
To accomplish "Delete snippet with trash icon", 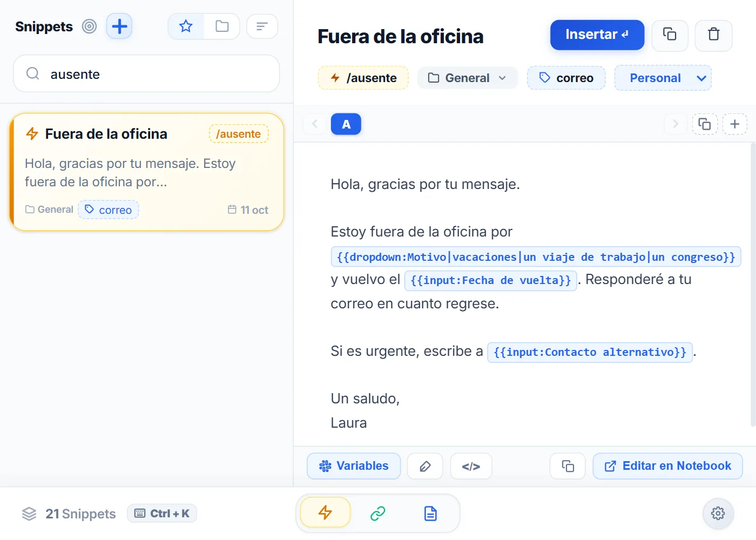I will (713, 35).
